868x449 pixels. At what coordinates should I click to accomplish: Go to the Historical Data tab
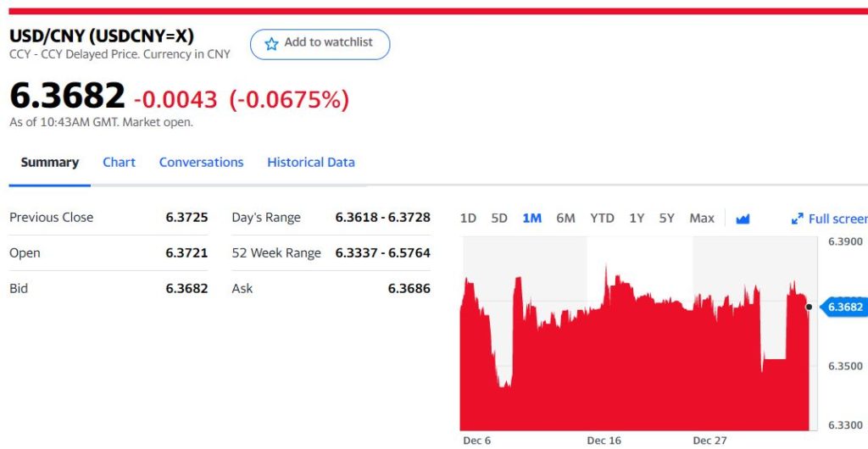click(310, 162)
